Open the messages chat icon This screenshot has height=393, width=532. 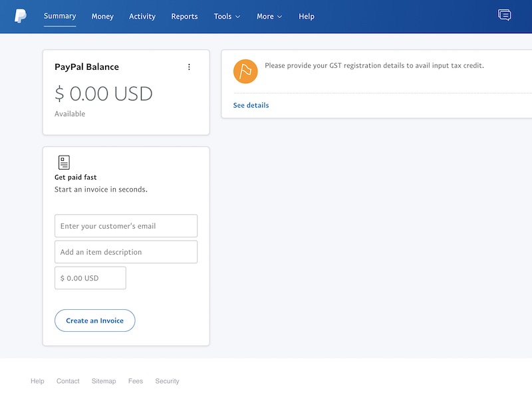click(x=505, y=15)
